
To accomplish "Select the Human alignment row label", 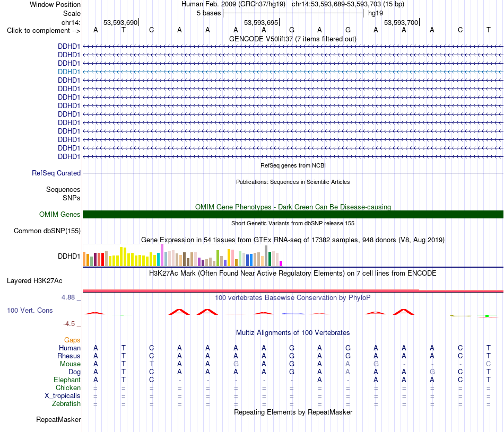I will click(x=69, y=348).
